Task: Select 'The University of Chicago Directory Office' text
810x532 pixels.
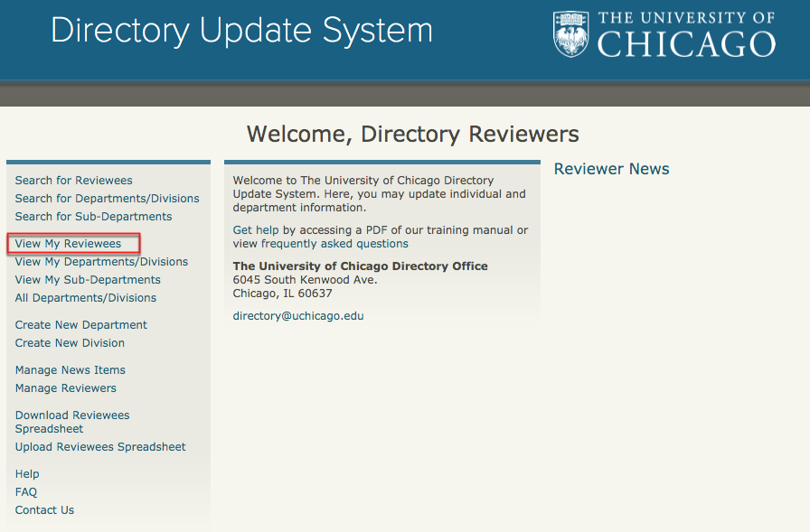Action: click(x=360, y=266)
